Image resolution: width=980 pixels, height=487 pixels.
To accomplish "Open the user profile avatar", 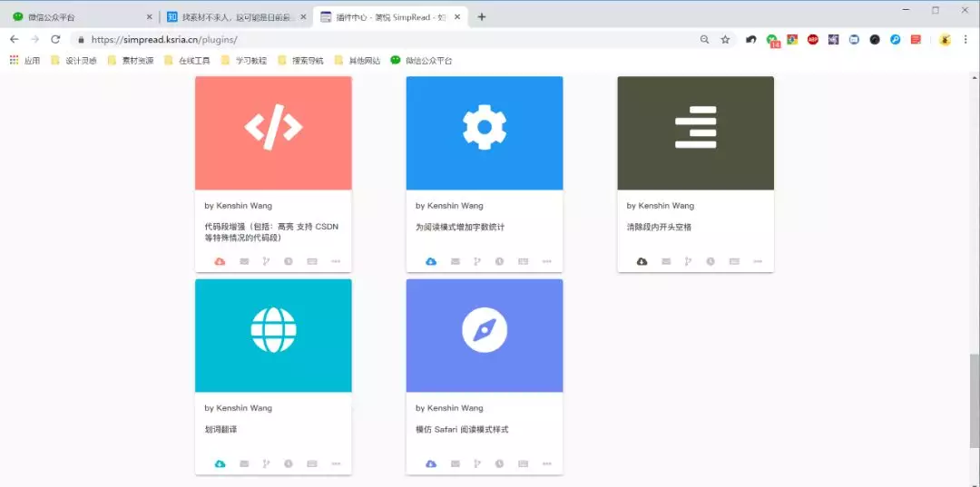I will click(945, 39).
